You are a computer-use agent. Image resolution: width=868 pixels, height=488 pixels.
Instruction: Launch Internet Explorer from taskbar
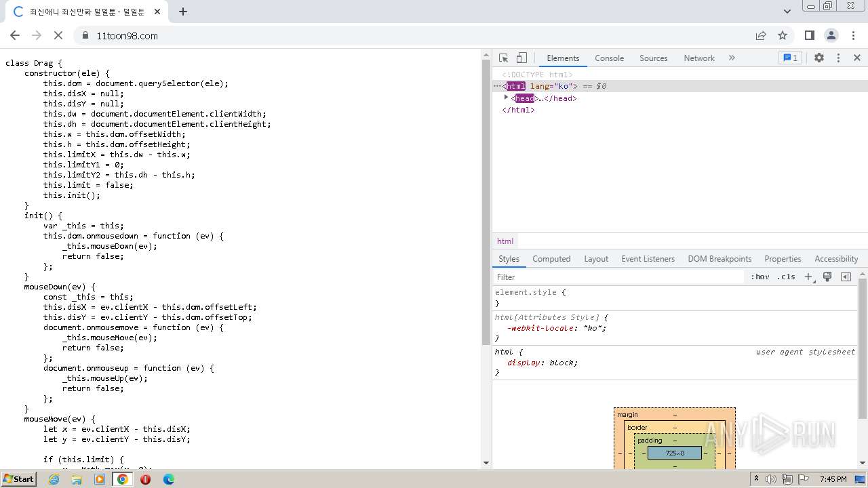coord(54,479)
